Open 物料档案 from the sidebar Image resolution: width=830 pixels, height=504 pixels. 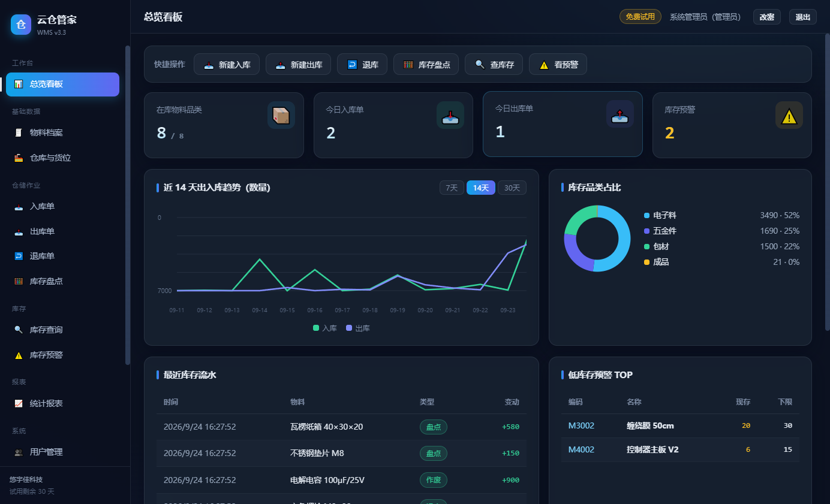click(63, 133)
